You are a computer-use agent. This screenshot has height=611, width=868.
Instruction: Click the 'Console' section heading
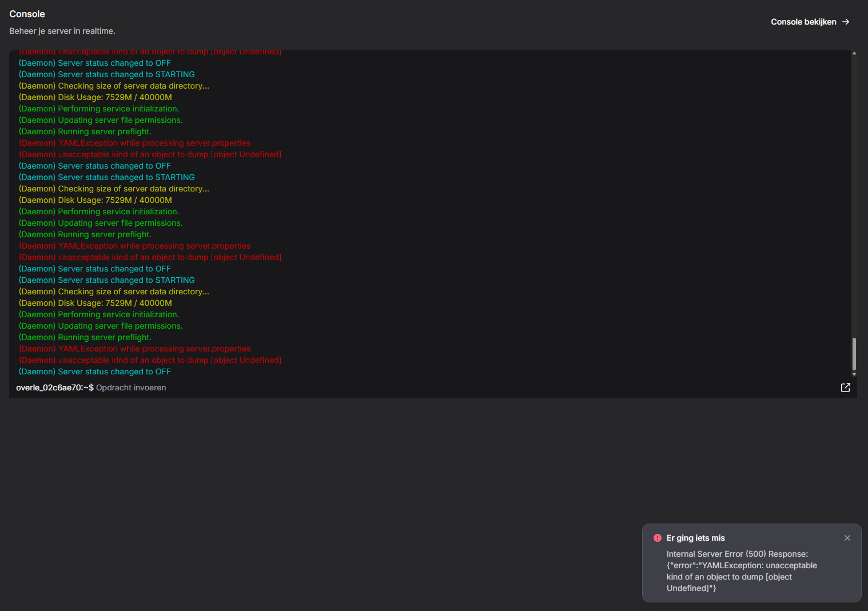(27, 14)
